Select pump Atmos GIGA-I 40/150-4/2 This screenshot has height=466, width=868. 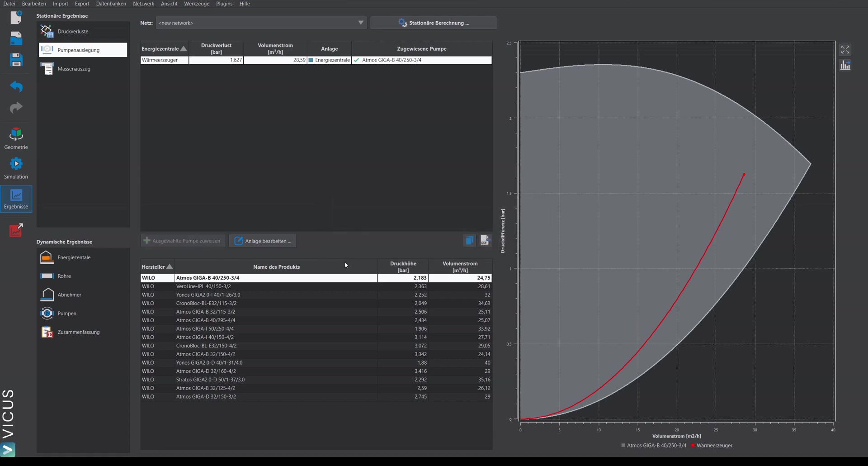click(316, 337)
